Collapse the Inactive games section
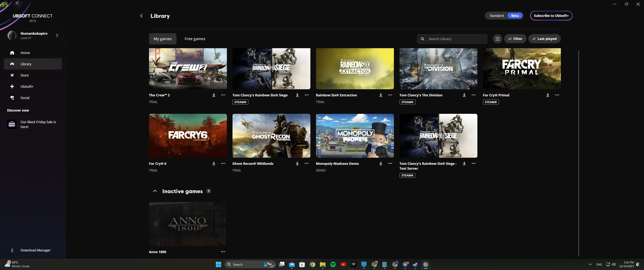 (155, 191)
